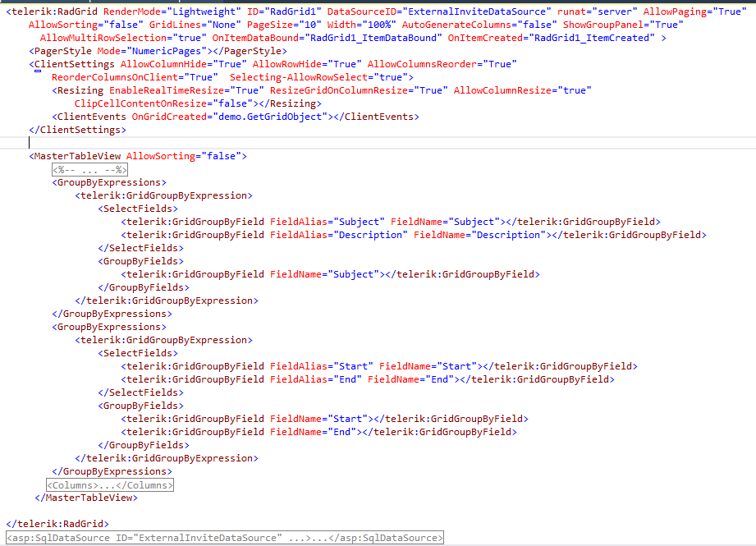Screen dimensions: 756x546
Task: Expand the collapsed <%-- ... --%> comment block
Action: pos(89,170)
